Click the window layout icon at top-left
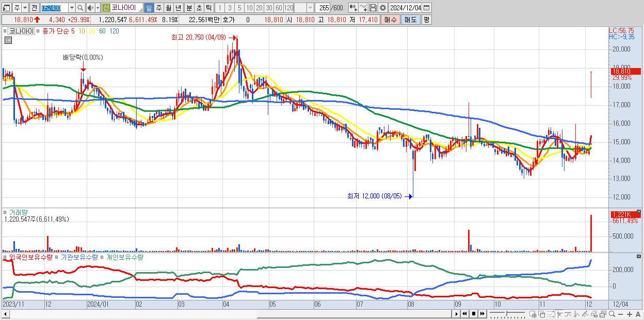This screenshot has width=644, height=320. click(x=6, y=8)
